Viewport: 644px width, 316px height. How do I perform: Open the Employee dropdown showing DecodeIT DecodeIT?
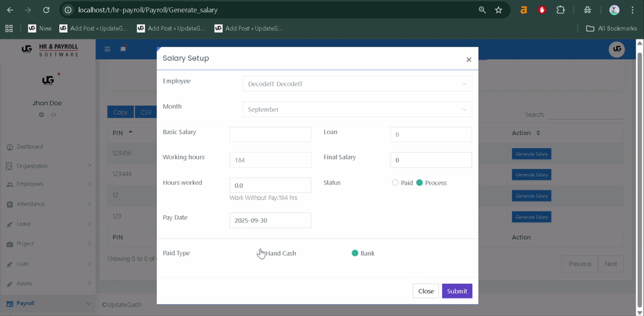pyautogui.click(x=357, y=84)
